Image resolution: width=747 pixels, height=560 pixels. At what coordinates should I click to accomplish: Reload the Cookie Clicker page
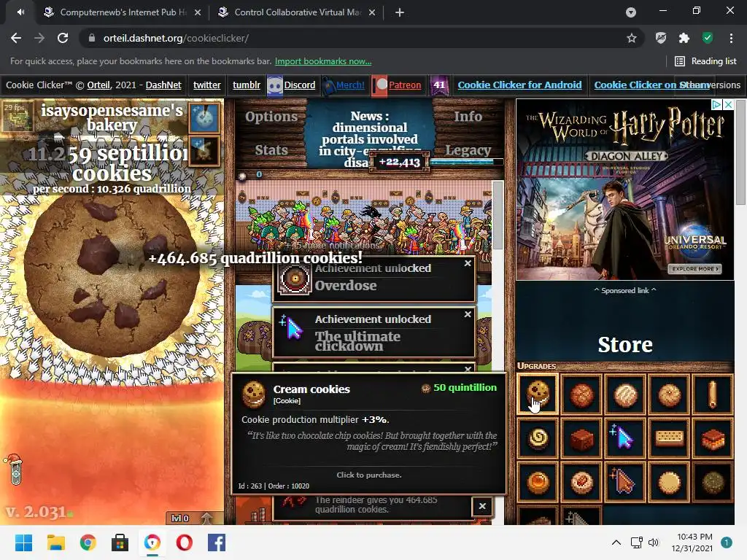click(63, 38)
